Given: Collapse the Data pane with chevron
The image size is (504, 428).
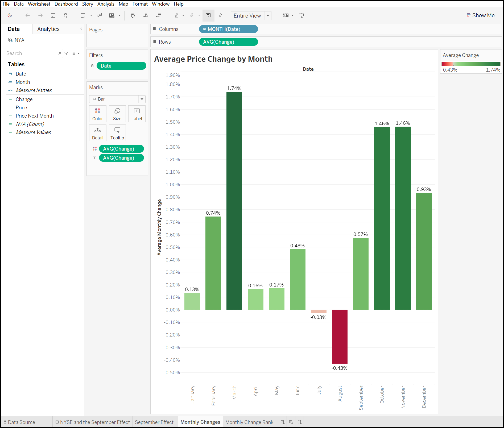Looking at the screenshot, I should point(81,29).
